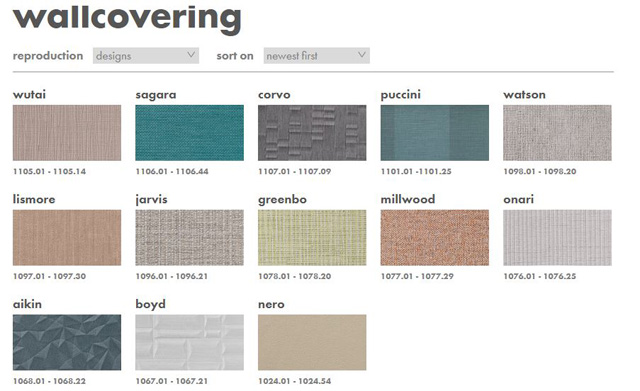Select the teal sagara swatch
The image size is (640, 391).
pyautogui.click(x=189, y=133)
